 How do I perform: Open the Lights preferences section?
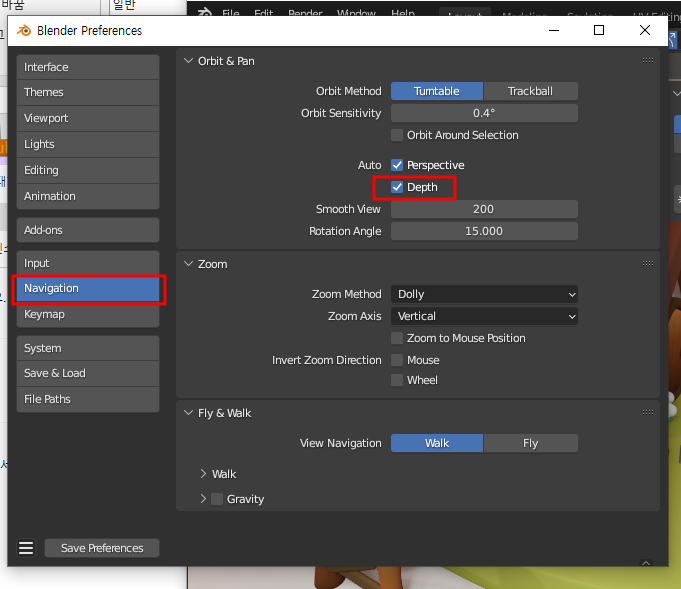tap(88, 145)
